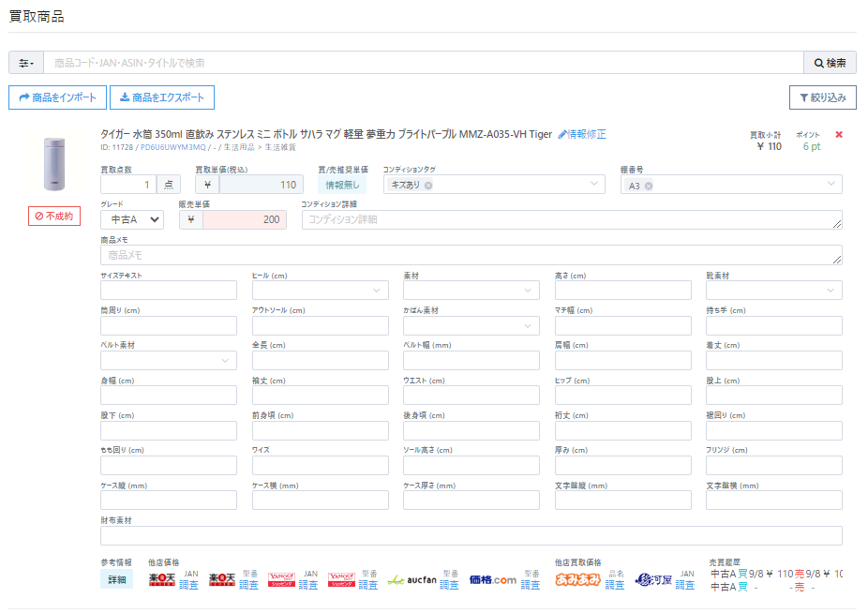Click the 駿河屋 logo icon
This screenshot has width=868, height=613.
point(653,580)
